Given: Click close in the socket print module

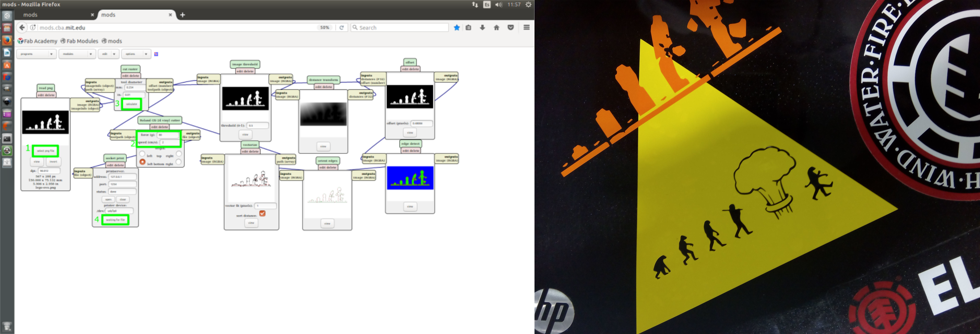Looking at the screenshot, I should [x=123, y=199].
